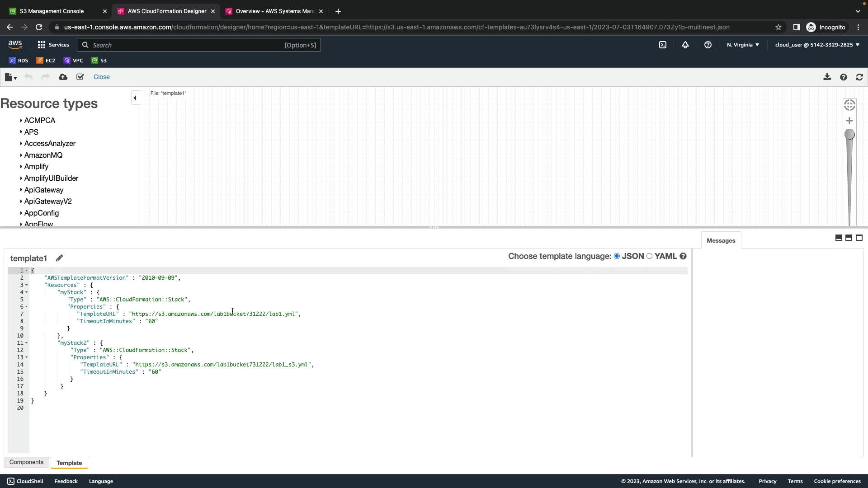This screenshot has width=868, height=488.
Task: Open the File menu dropdown icon
Action: tap(10, 77)
